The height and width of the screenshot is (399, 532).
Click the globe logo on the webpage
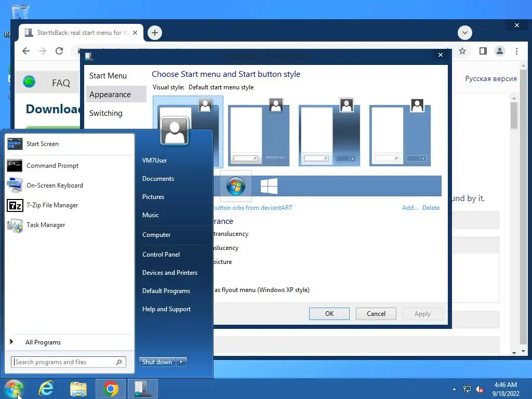[29, 82]
